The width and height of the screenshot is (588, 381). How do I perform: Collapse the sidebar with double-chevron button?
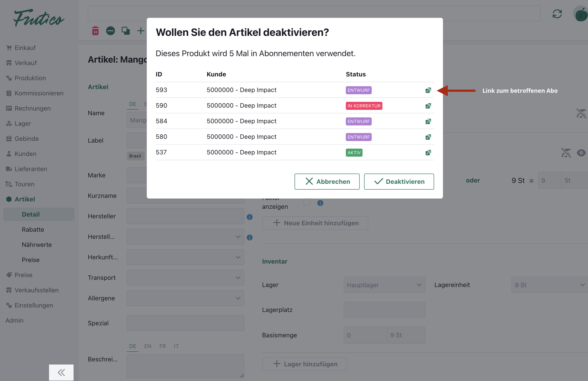61,372
